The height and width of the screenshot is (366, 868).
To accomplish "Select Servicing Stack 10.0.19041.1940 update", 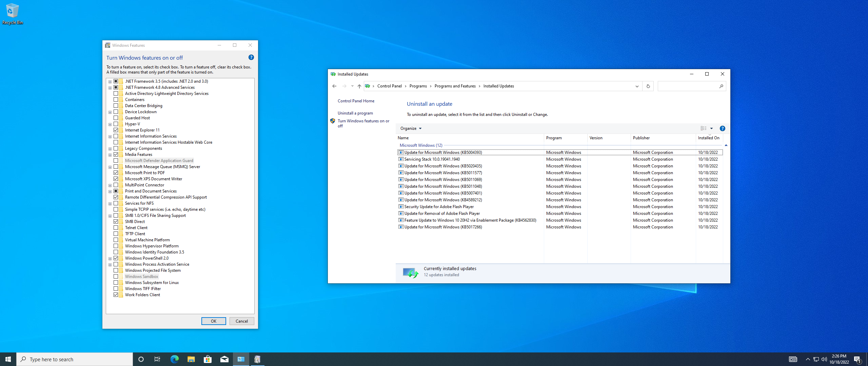I will 560,159.
